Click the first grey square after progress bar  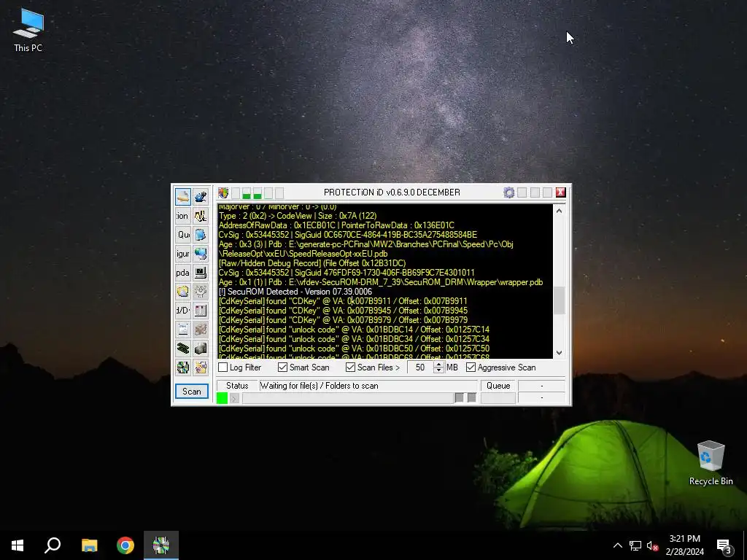click(460, 397)
